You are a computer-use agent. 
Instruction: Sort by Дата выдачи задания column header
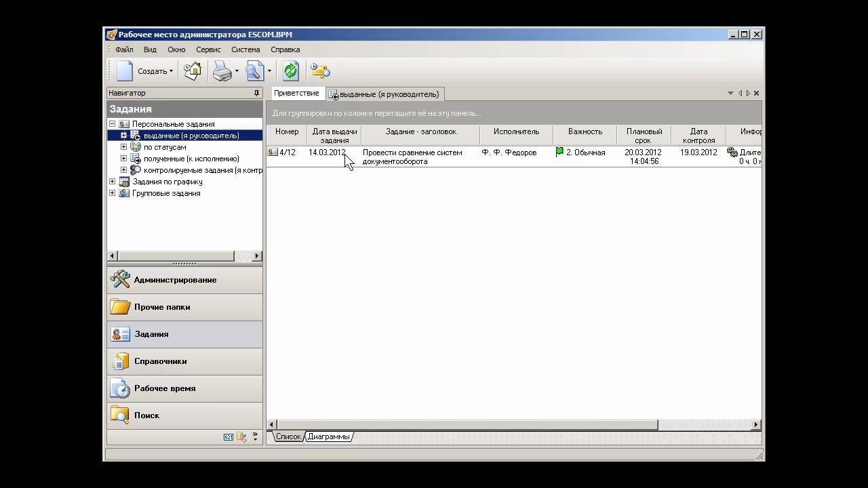coord(334,136)
